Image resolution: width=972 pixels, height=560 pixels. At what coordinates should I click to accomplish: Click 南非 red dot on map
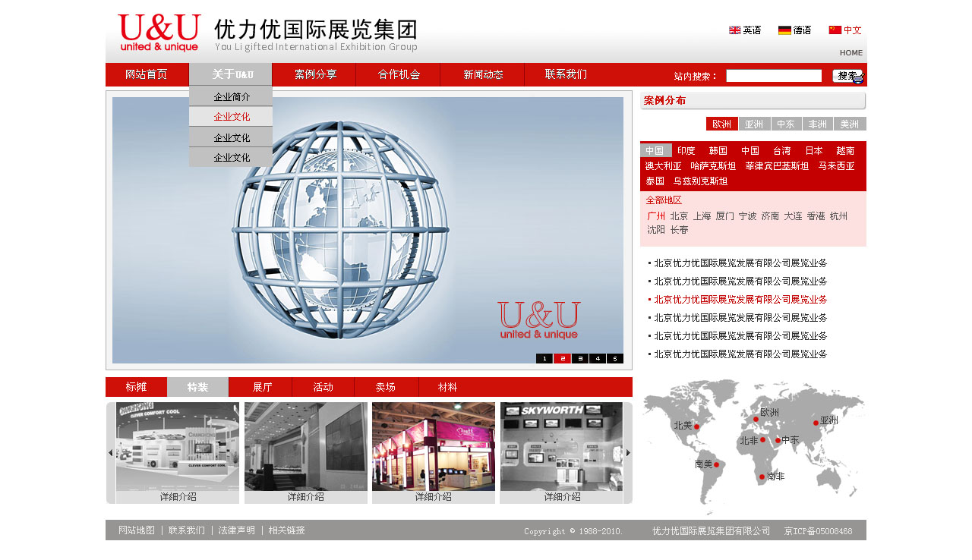[x=762, y=477]
